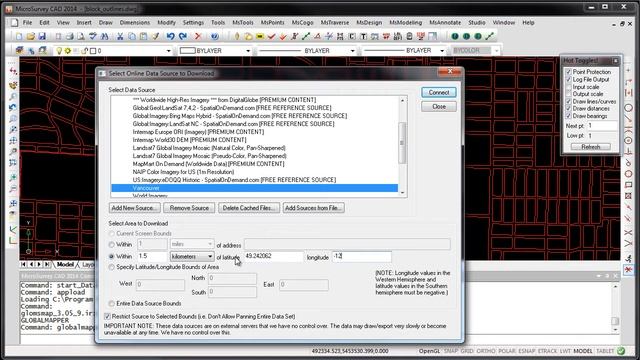The image size is (640, 360).
Task: Toggle Restrict Source to Selected Bounds checkbox
Action: click(x=107, y=316)
